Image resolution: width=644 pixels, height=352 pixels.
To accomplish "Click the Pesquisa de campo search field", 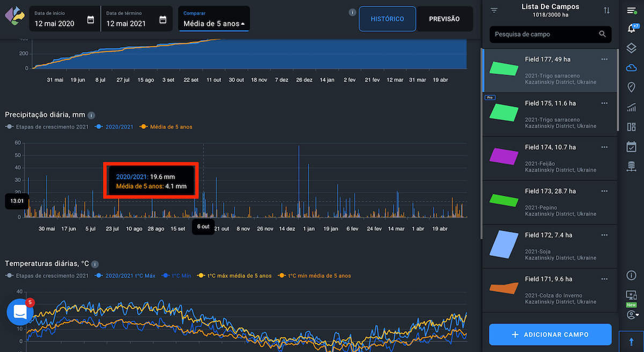I will point(545,34).
